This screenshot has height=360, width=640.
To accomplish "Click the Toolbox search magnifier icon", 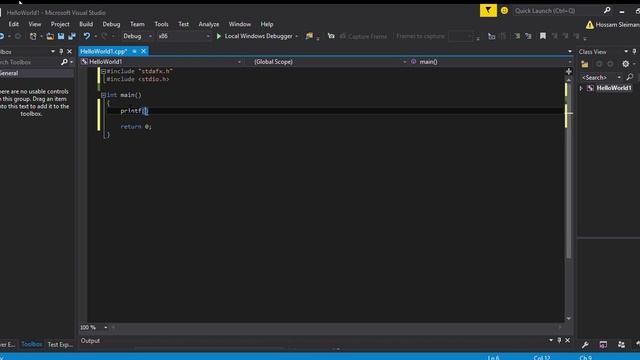I will pos(64,62).
